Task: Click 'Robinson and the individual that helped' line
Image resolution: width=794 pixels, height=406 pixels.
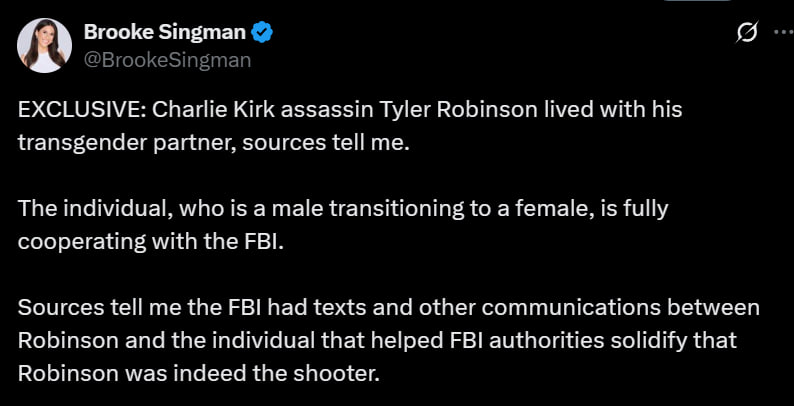Action: (377, 341)
